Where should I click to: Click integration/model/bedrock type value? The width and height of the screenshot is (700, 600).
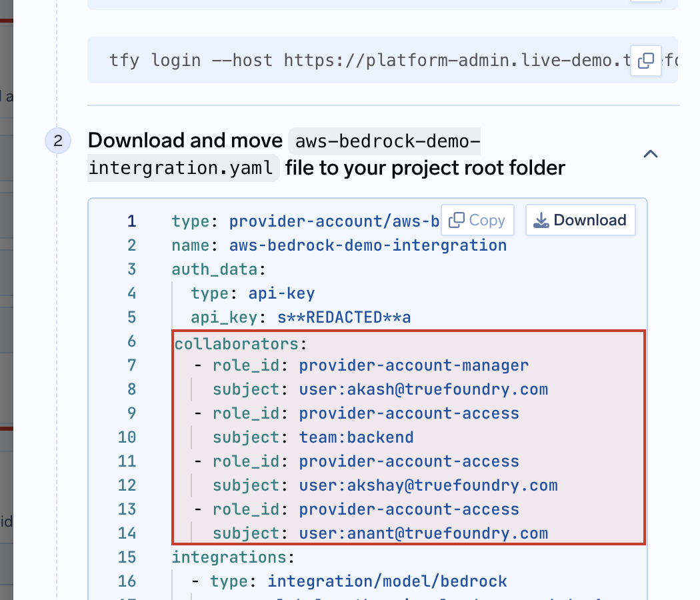[x=387, y=581]
